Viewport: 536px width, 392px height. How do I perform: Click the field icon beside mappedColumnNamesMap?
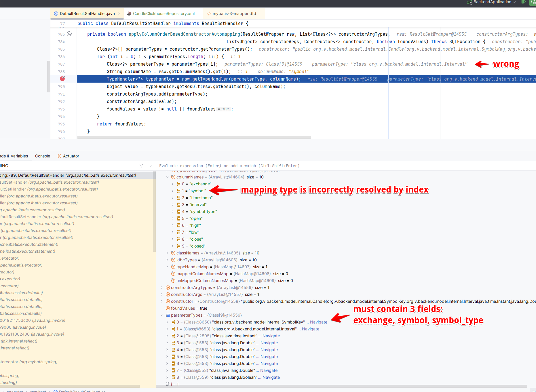(173, 274)
